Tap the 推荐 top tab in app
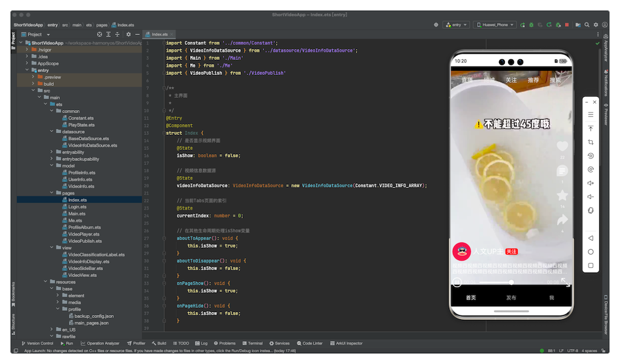This screenshot has height=364, width=620. [x=533, y=80]
